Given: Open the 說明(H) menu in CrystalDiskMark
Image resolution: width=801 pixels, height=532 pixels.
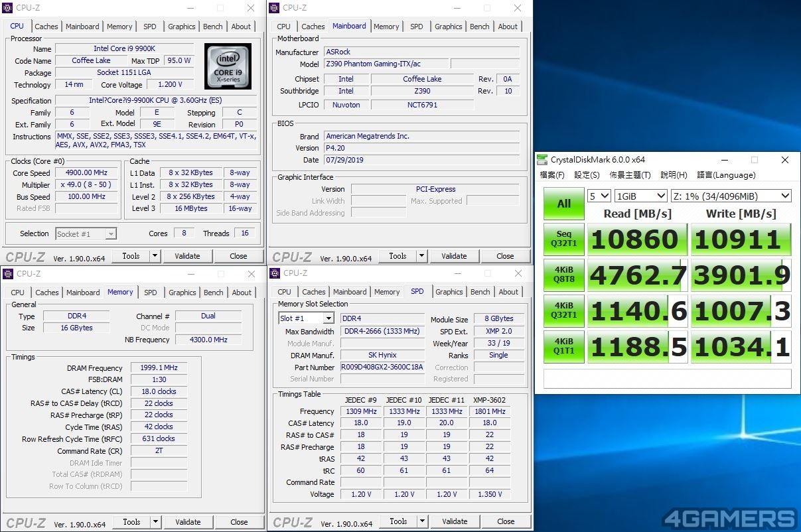Looking at the screenshot, I should pos(674,175).
